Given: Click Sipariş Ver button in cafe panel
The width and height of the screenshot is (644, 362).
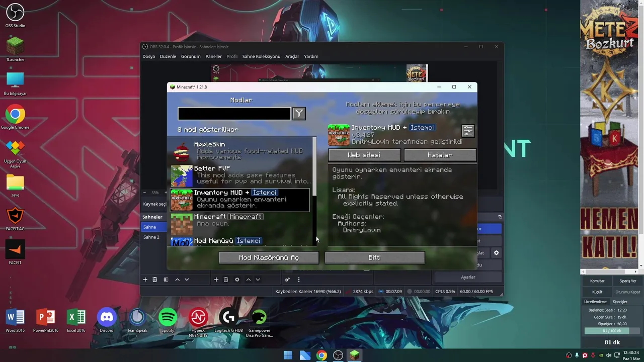Looking at the screenshot, I should click(627, 281).
